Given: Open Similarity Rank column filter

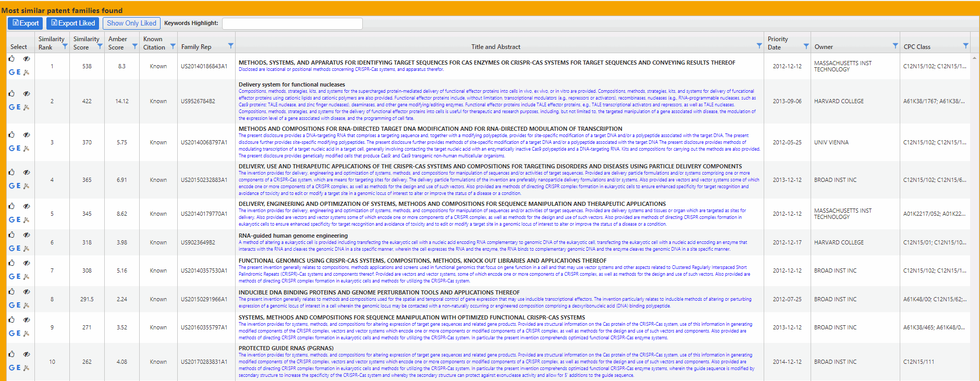Looking at the screenshot, I should point(65,46).
